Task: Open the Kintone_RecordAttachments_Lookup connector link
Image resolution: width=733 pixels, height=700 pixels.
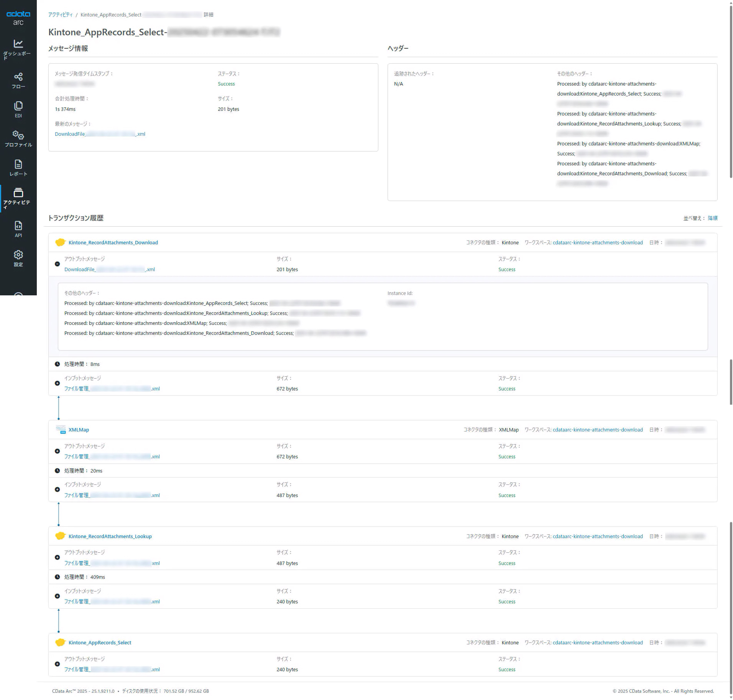Action: [x=110, y=536]
